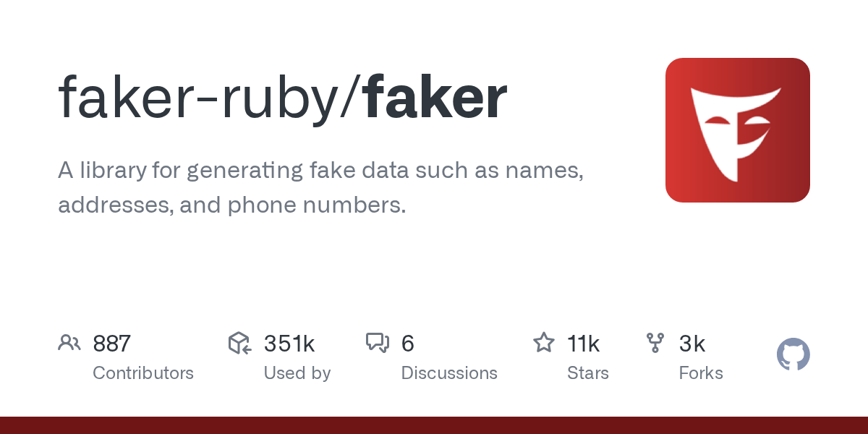Click the 351k used by count
Image resolution: width=868 pixels, height=434 pixels.
coord(289,344)
